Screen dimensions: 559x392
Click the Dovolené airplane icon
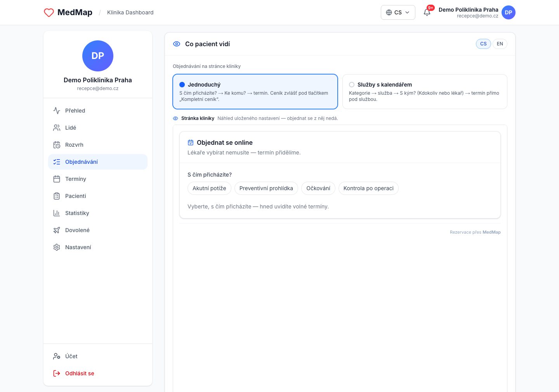click(x=57, y=230)
